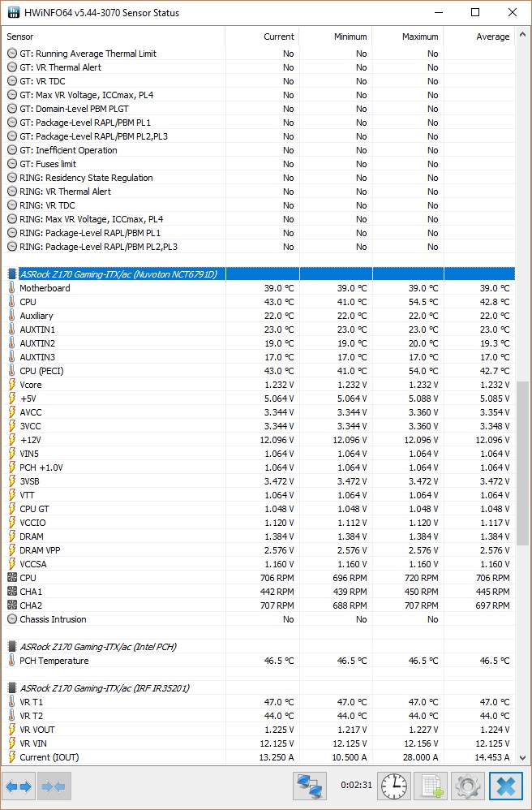
Task: Select the AVCC voltage row label
Action: [31, 412]
